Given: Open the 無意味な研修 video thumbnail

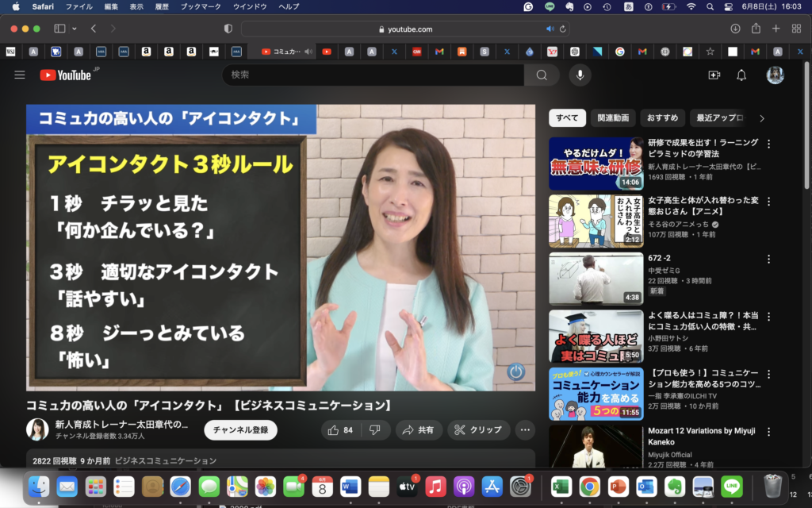Looking at the screenshot, I should [596, 164].
